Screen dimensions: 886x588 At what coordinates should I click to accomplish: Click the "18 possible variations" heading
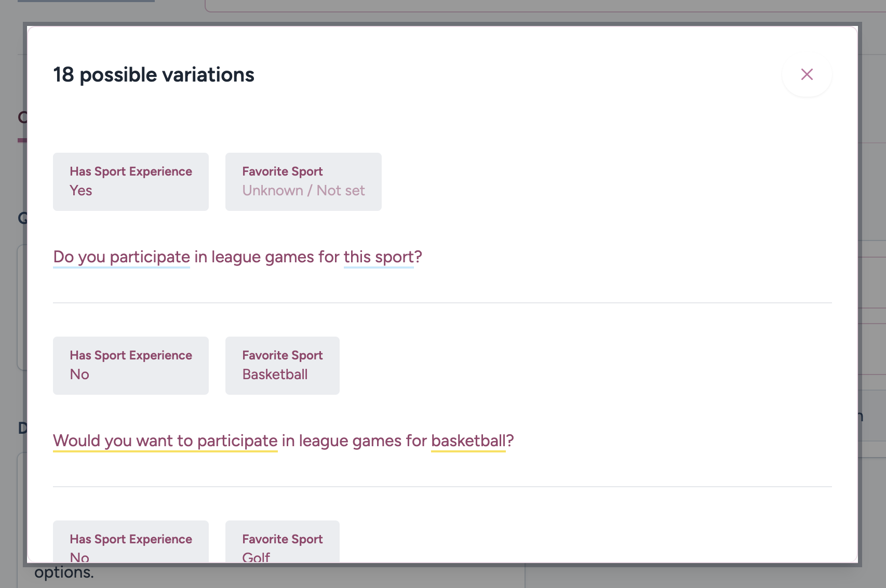pos(154,75)
